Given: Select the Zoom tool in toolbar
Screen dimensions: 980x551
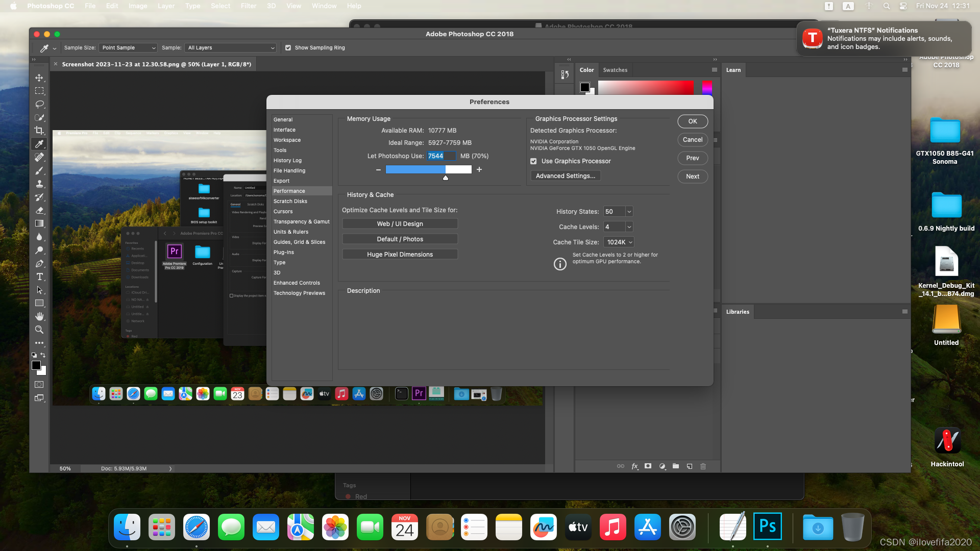Looking at the screenshot, I should coord(39,330).
